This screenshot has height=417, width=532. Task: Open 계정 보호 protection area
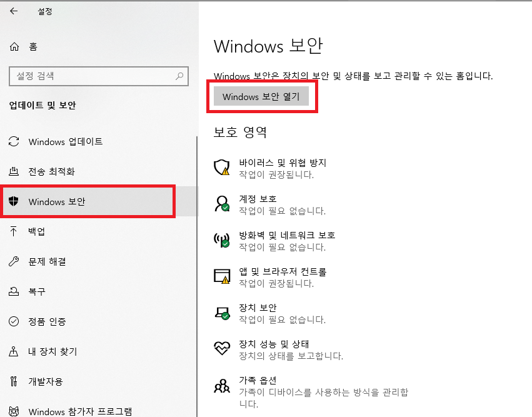click(258, 199)
